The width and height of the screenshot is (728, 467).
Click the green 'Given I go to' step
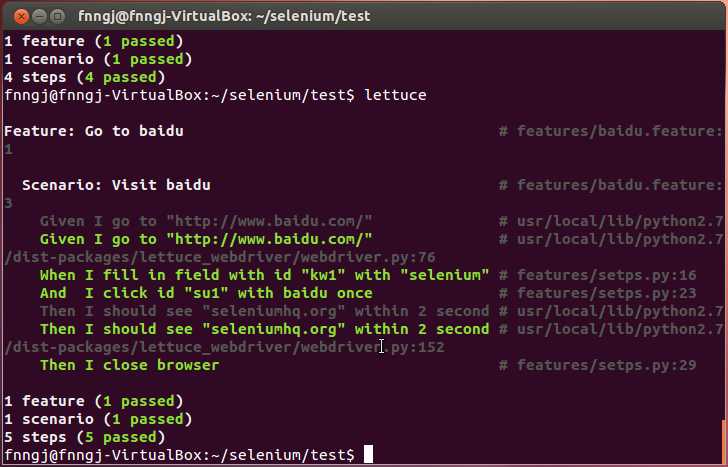206,239
